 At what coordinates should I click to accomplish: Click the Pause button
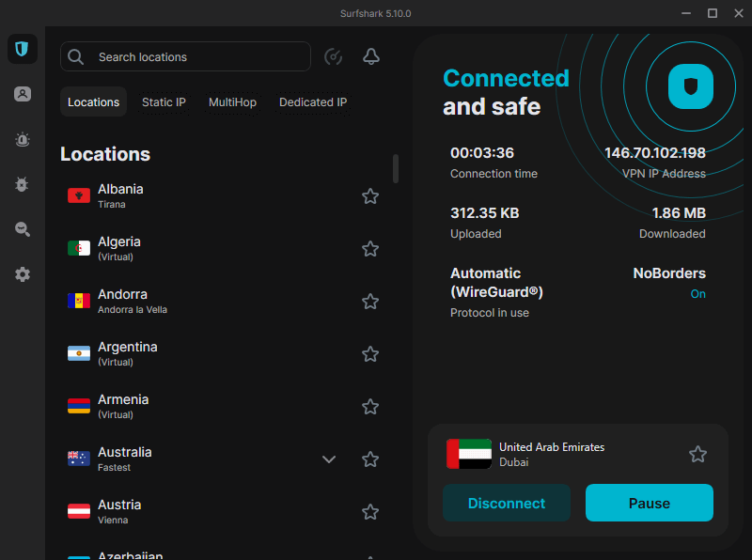pyautogui.click(x=650, y=503)
